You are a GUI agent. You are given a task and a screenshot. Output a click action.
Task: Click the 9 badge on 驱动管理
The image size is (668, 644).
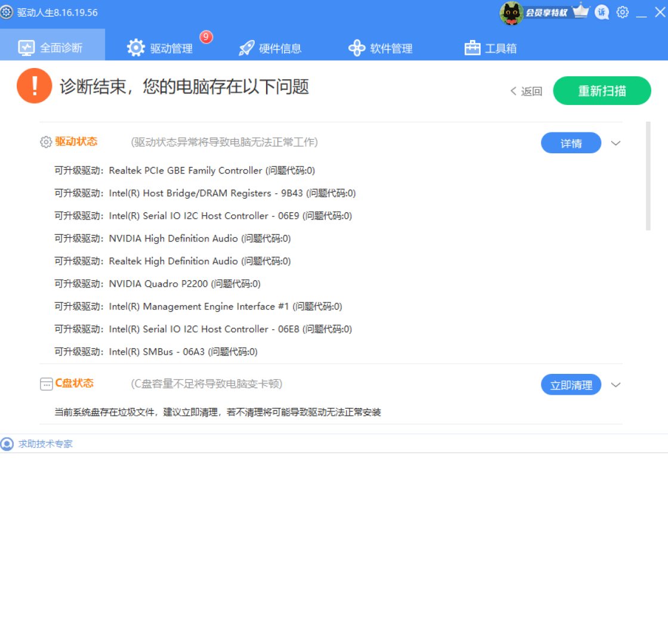pyautogui.click(x=206, y=37)
